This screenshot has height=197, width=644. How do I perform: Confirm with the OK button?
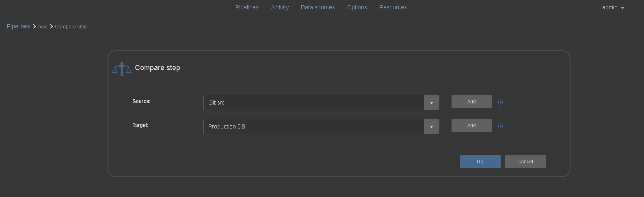(x=480, y=161)
